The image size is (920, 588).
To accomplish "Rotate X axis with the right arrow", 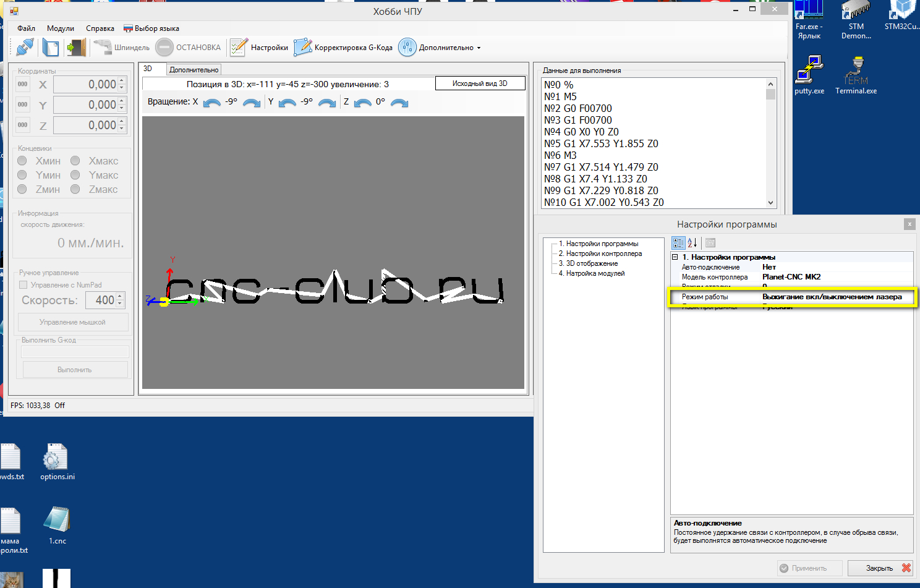I will click(252, 103).
